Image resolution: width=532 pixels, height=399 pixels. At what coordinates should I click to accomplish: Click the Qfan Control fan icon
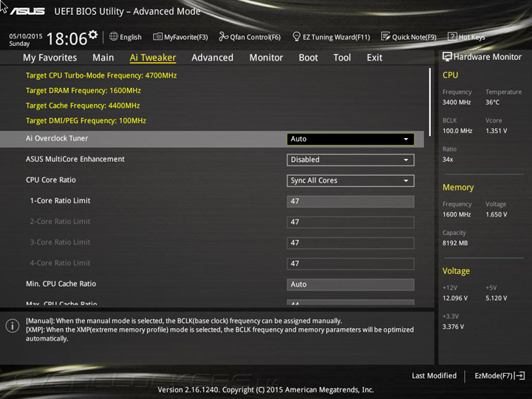pyautogui.click(x=223, y=36)
